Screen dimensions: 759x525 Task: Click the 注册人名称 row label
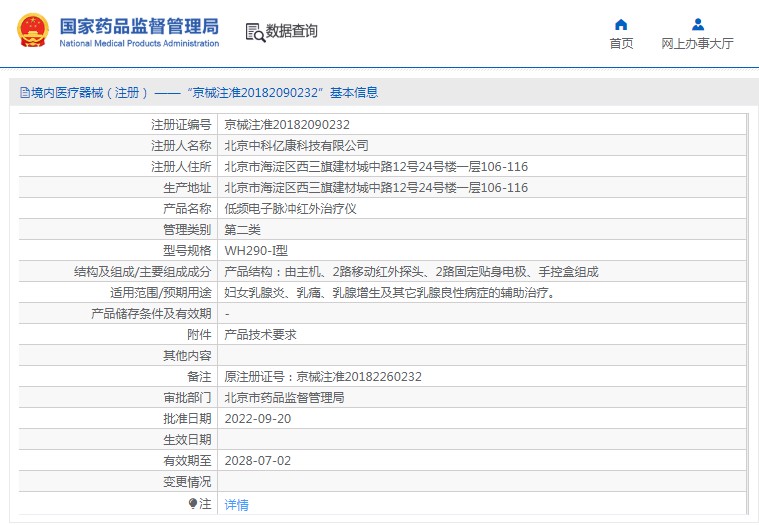(x=182, y=146)
